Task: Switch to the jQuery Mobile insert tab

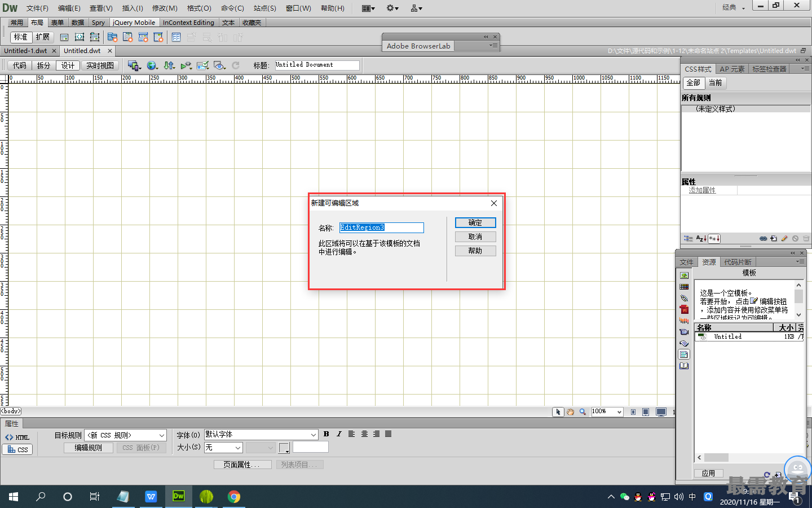Action: coord(134,23)
